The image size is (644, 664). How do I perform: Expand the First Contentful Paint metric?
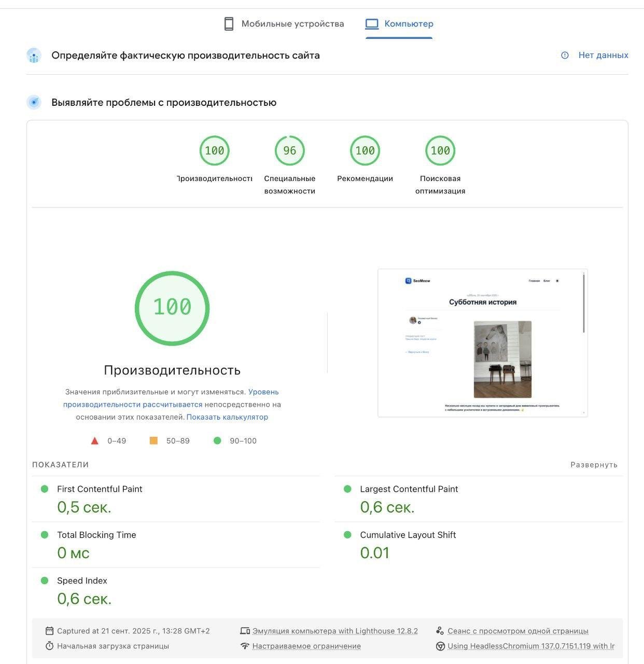tap(100, 489)
